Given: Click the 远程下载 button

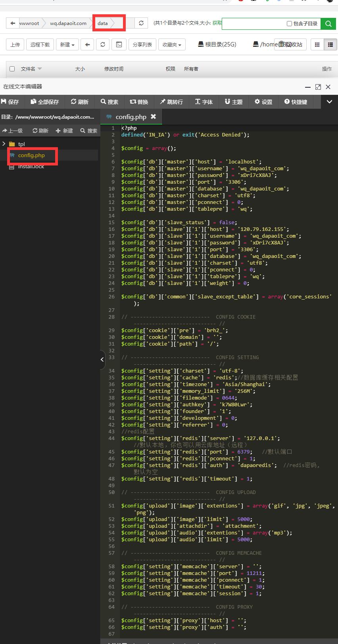Looking at the screenshot, I should [x=40, y=44].
